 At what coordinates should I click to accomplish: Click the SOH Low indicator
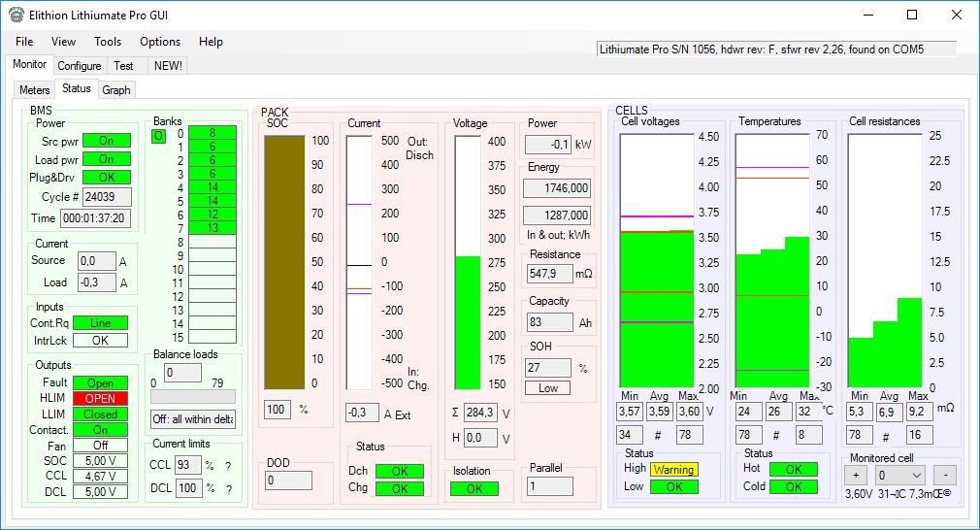547,388
